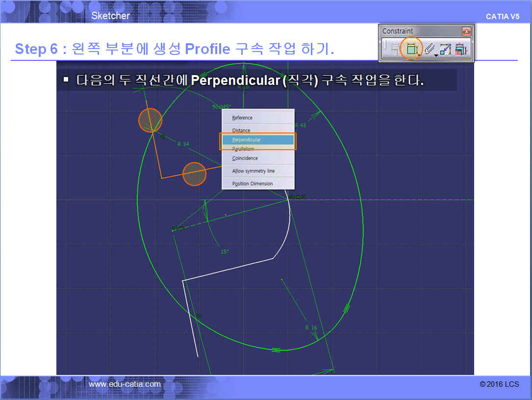This screenshot has width=532, height=400.
Task: Select the Animate Constraint icon
Action: point(445,49)
